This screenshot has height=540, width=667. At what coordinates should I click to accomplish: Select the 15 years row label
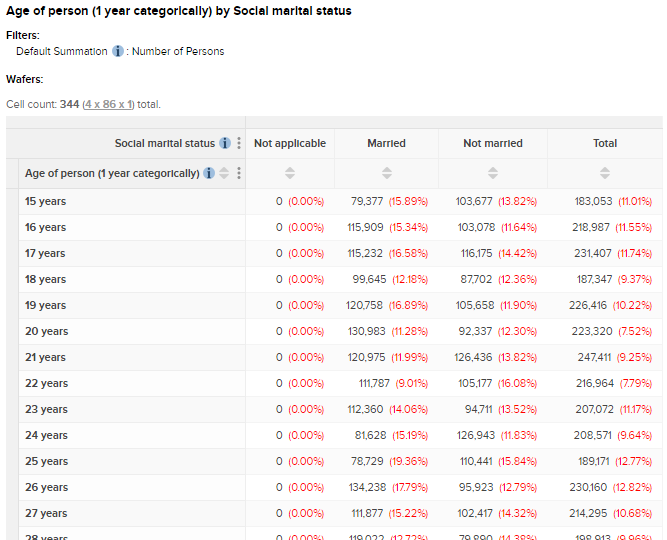[46, 201]
